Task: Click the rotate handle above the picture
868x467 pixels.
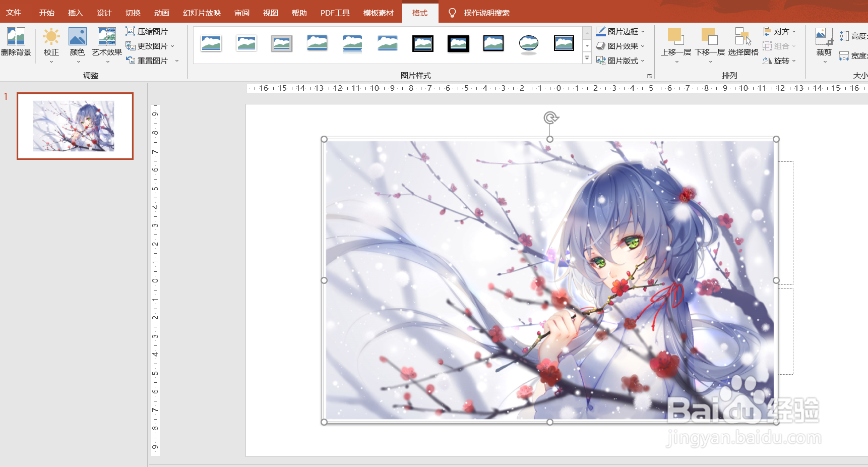Action: [550, 118]
